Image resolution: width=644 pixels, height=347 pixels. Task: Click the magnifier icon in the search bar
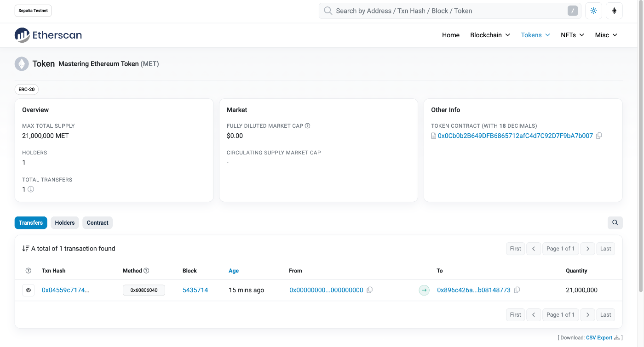[328, 11]
